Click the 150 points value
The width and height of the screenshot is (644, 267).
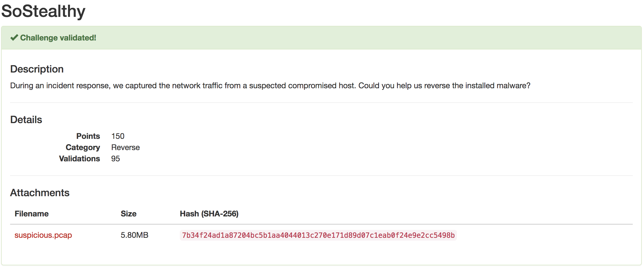118,136
